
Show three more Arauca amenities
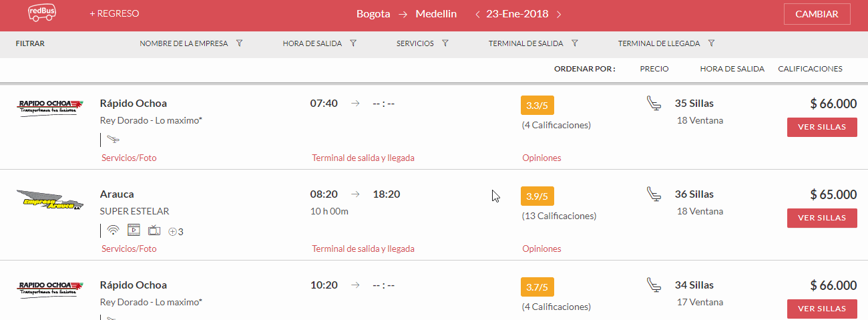click(176, 232)
